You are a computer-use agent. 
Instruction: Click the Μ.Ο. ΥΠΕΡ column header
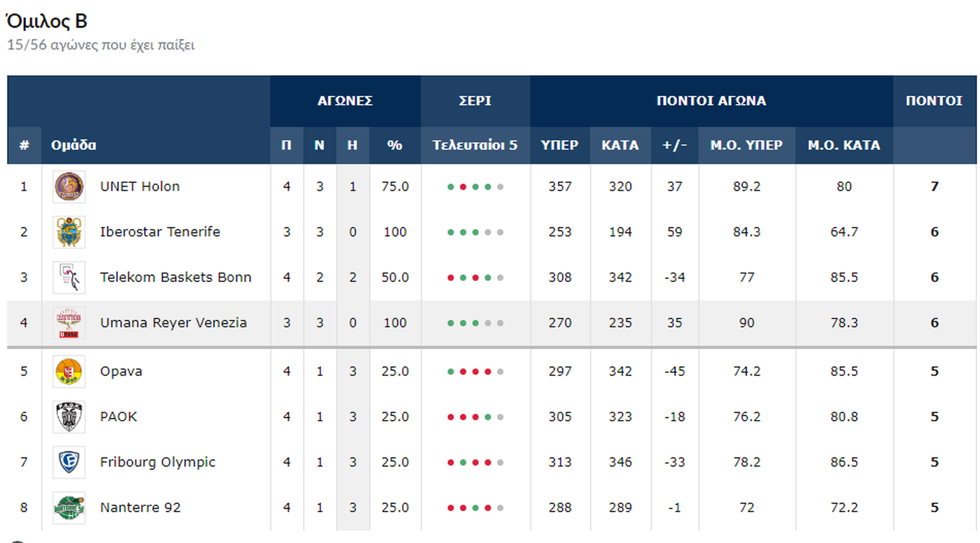[746, 146]
